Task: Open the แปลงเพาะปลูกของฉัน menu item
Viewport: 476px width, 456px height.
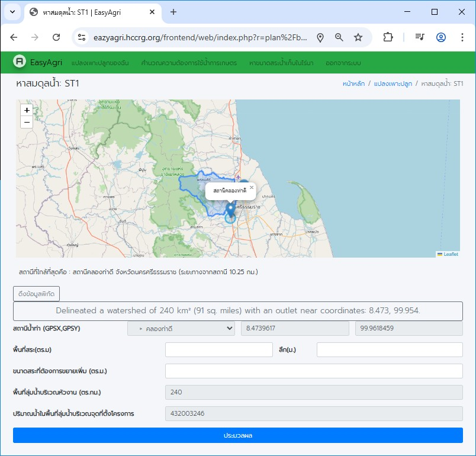Action: click(x=100, y=63)
